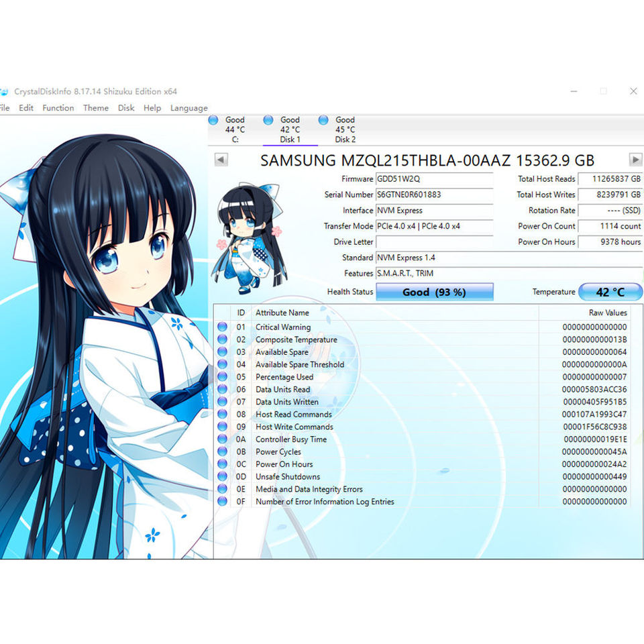Image resolution: width=644 pixels, height=644 pixels.
Task: Select the Unsafe Shutdowns attribute name
Action: click(288, 477)
